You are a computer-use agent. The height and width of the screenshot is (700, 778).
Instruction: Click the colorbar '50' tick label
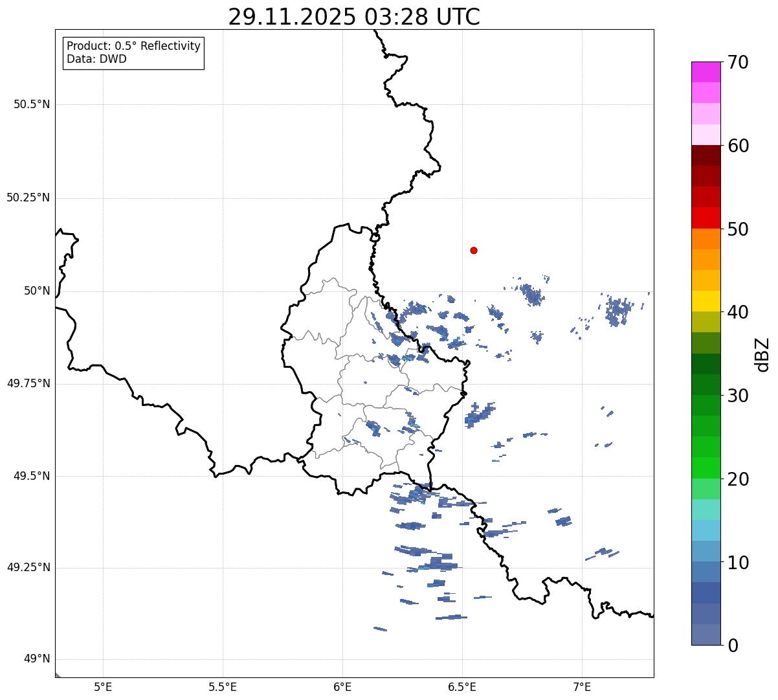click(x=738, y=229)
